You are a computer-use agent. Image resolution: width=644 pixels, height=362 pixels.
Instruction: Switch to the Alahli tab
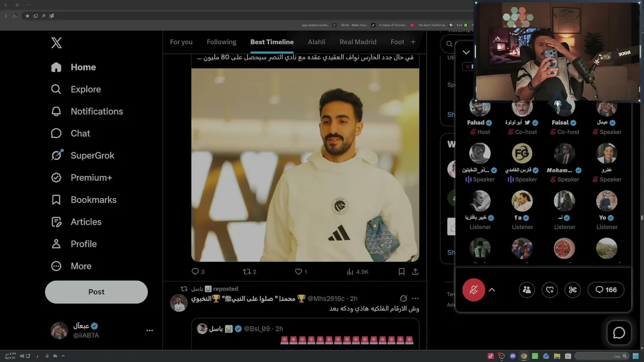316,42
